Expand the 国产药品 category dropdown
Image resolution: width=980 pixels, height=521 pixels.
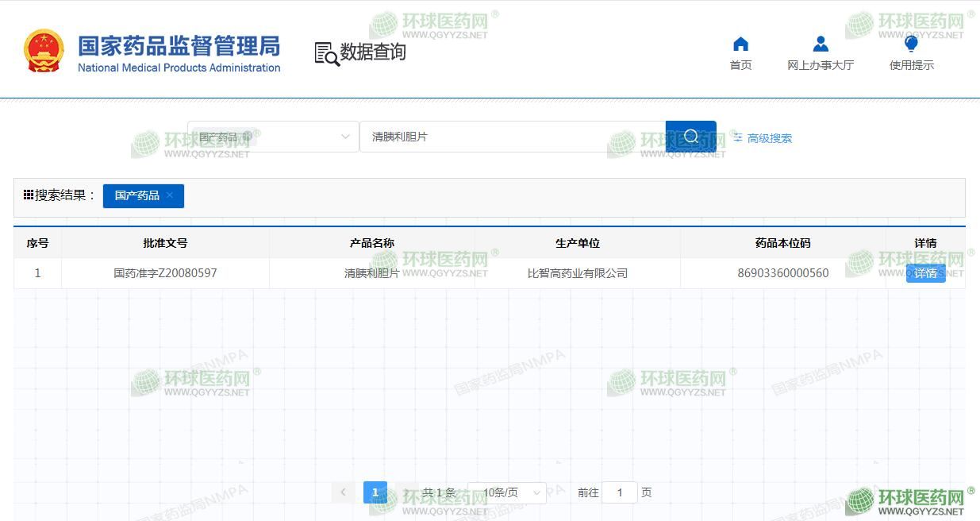tap(345, 137)
